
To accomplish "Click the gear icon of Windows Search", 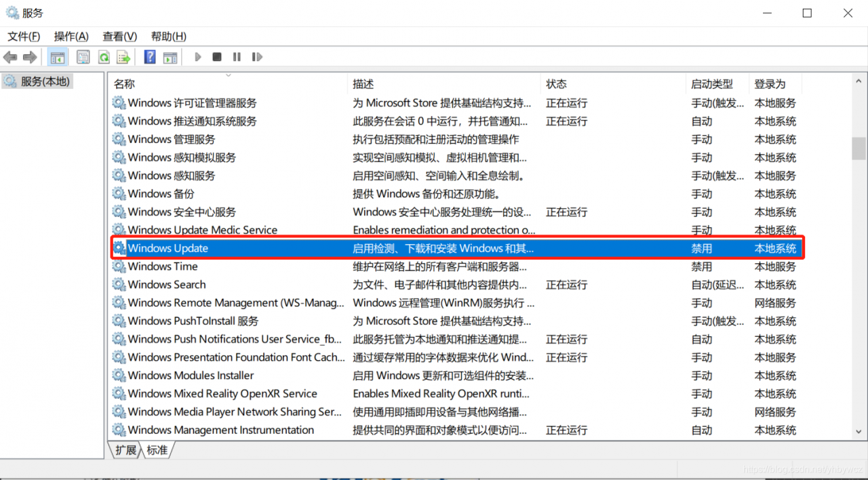I will click(119, 285).
